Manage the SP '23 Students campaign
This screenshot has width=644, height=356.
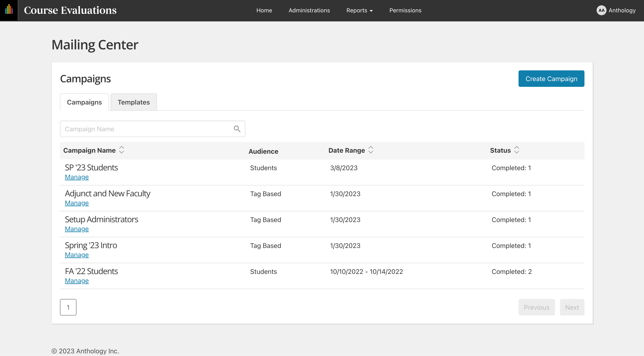(77, 177)
